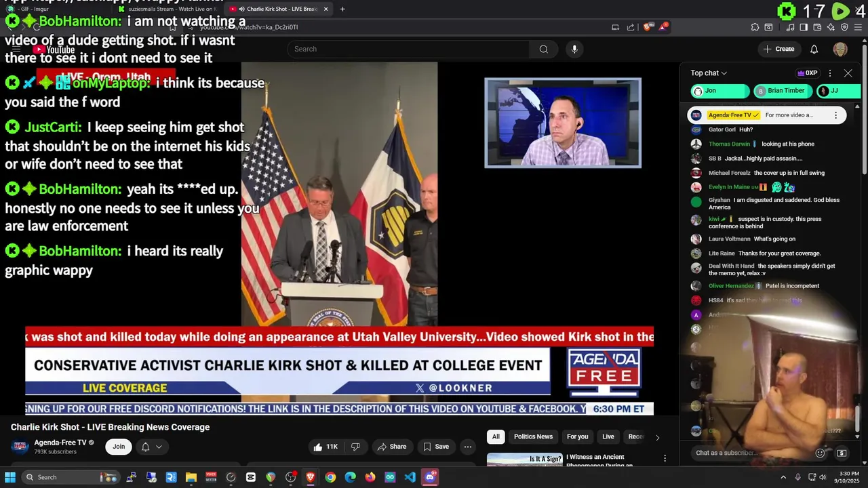Image resolution: width=868 pixels, height=488 pixels.
Task: Focus the YouTube search field
Action: 408,49
